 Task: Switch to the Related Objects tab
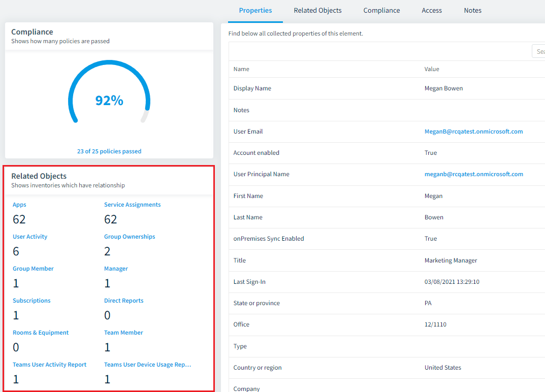(317, 11)
